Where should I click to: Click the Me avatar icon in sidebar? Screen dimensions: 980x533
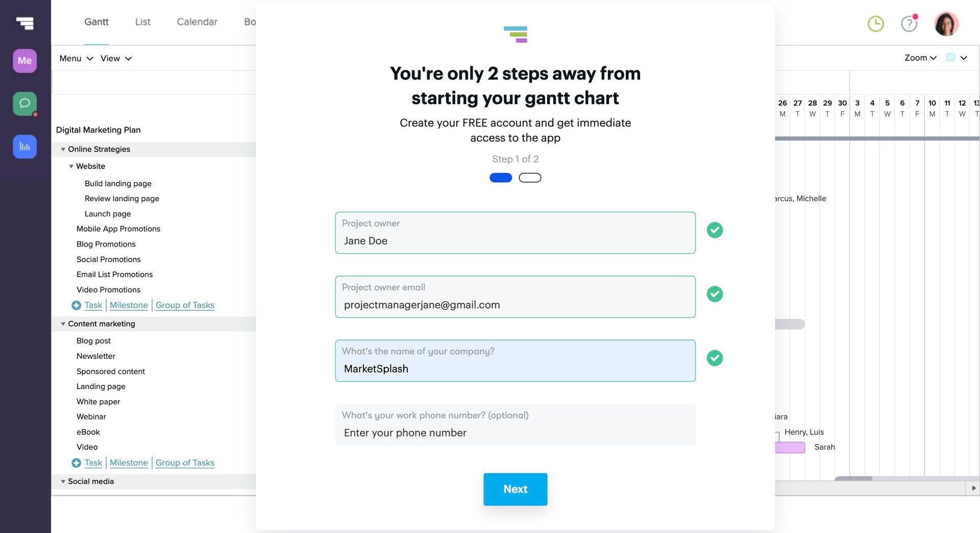point(24,61)
